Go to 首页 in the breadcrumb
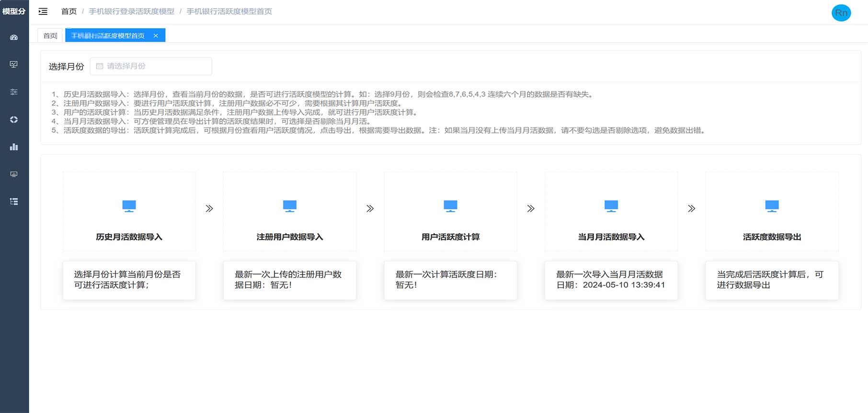Image resolution: width=868 pixels, height=413 pixels. click(69, 11)
